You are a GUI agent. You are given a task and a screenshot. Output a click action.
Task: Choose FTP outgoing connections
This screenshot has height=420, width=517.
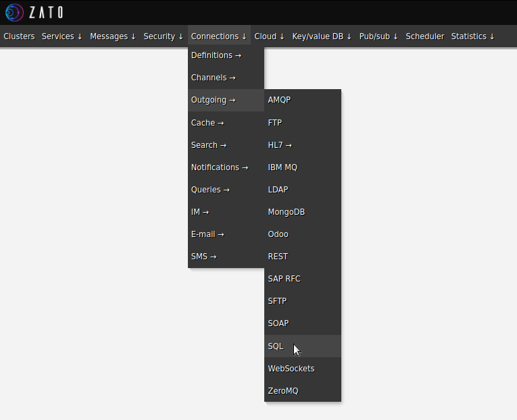[x=303, y=123]
